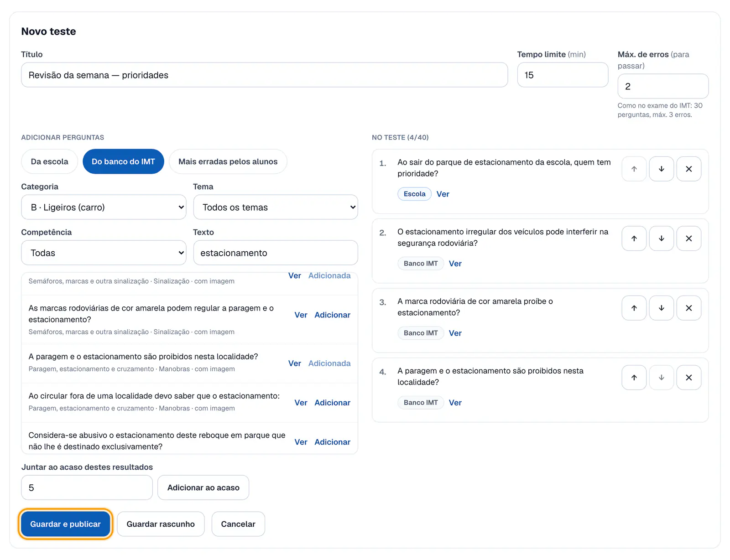Expand the Competência dropdown
Viewport: 730px width, 560px height.
pyautogui.click(x=104, y=253)
